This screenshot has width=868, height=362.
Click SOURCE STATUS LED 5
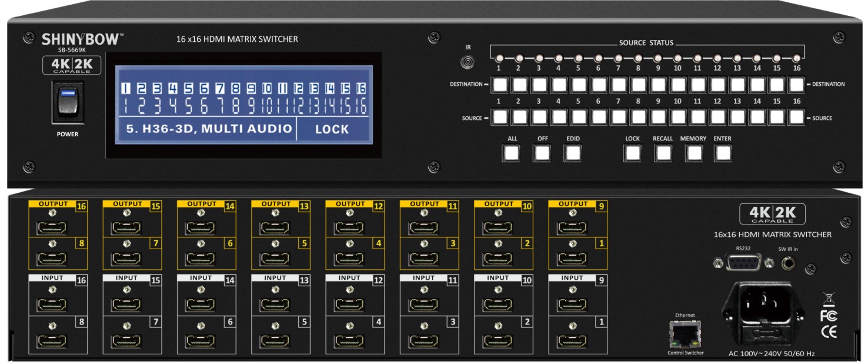pos(578,58)
